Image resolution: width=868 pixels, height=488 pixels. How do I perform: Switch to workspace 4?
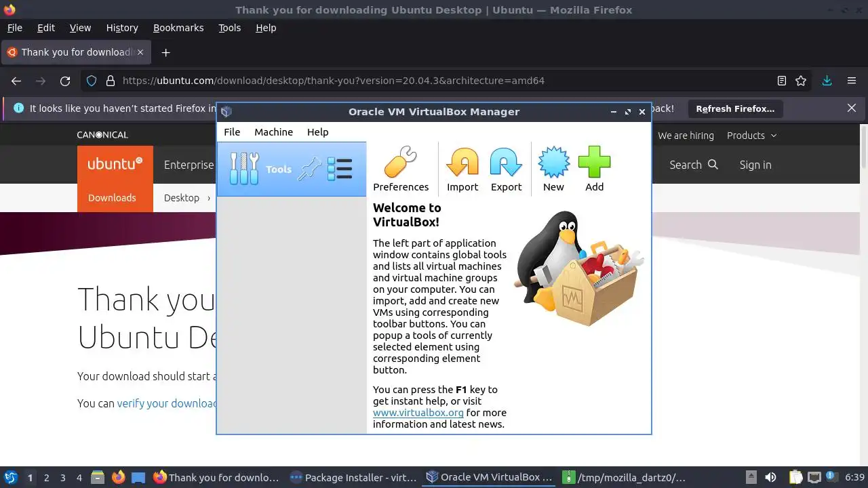(79, 478)
